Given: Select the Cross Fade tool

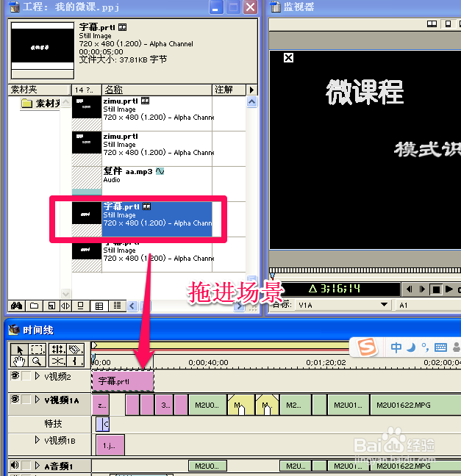Looking at the screenshot, I should pos(57,361).
